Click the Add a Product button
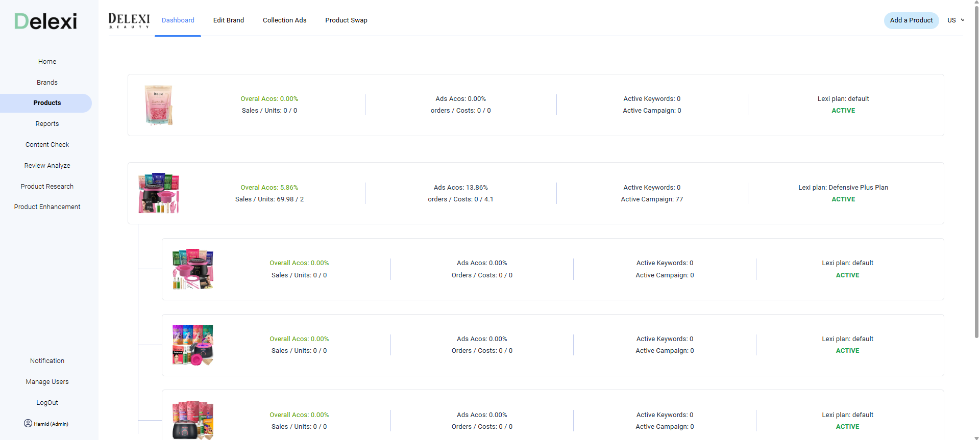Viewport: 980px width, 440px height. [911, 20]
